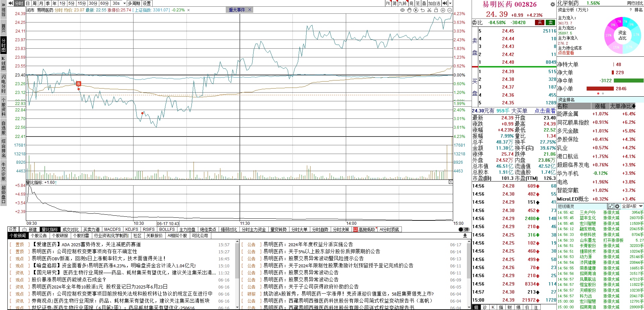Image resolution: width=644 pixels, height=310 pixels.
Task: Close the 重大事件 tag
Action: click(x=250, y=10)
